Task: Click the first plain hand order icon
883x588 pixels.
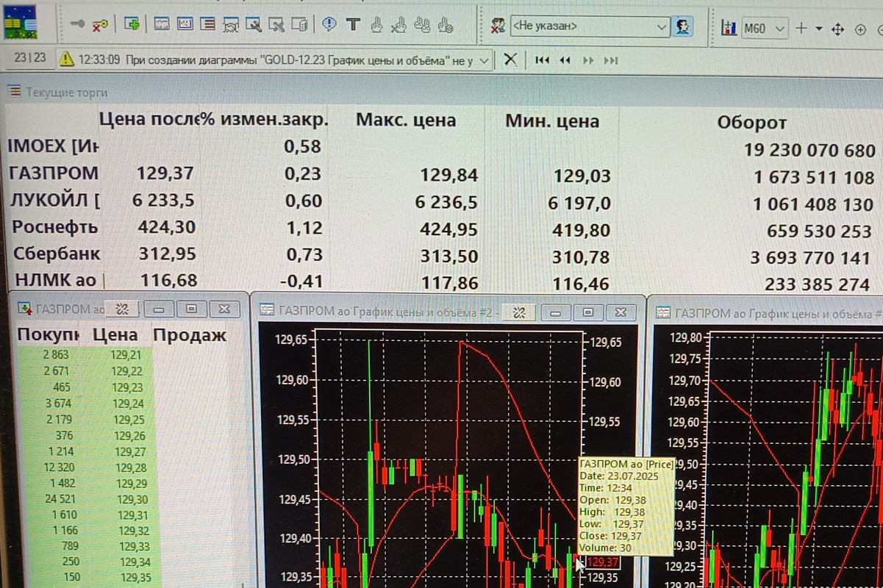Action: (376, 26)
